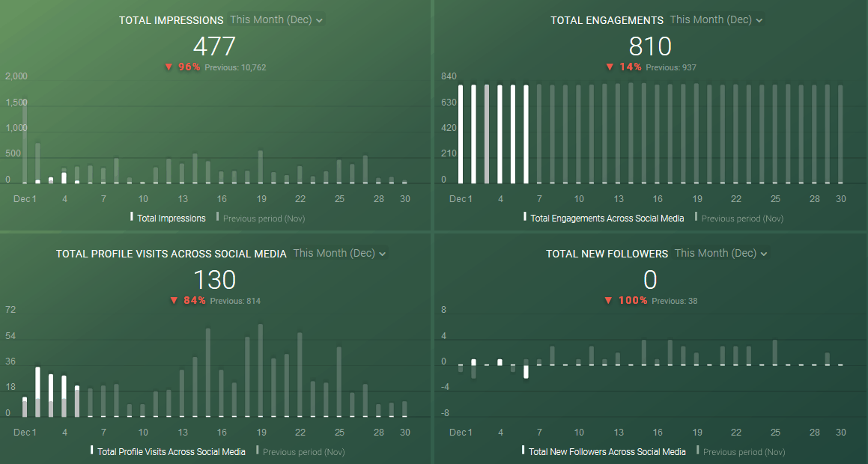The width and height of the screenshot is (868, 464).
Task: Click the TOTAL NEW FOLLOWERS widget title
Action: coord(607,253)
